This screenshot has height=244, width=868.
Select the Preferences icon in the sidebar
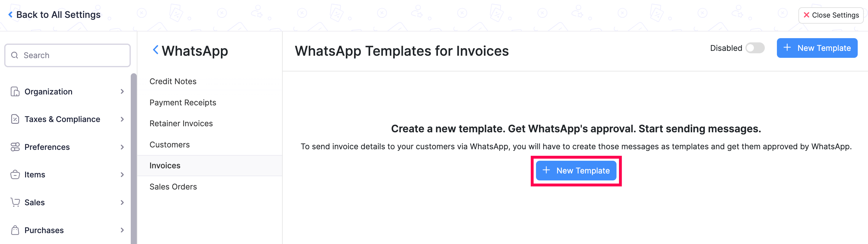pyautogui.click(x=15, y=147)
